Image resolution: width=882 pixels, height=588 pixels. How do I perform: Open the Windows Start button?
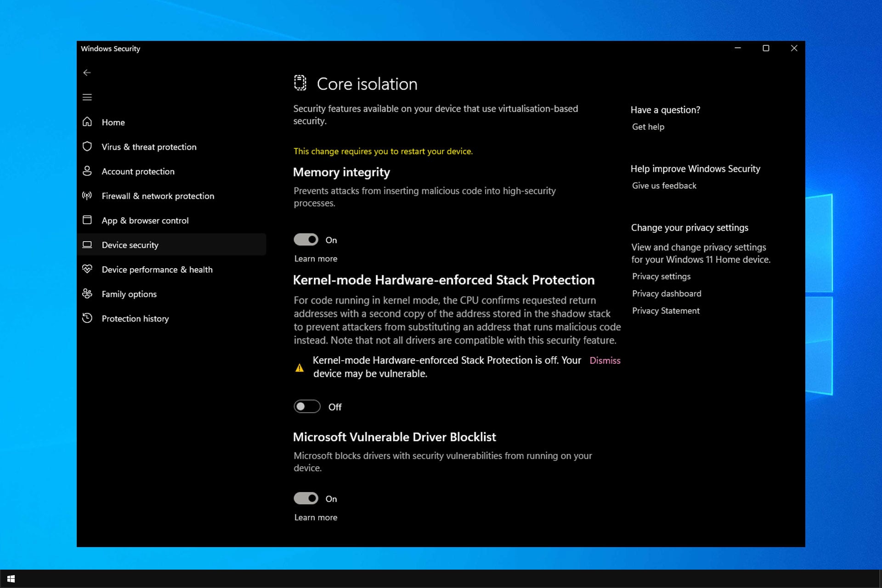point(11,579)
